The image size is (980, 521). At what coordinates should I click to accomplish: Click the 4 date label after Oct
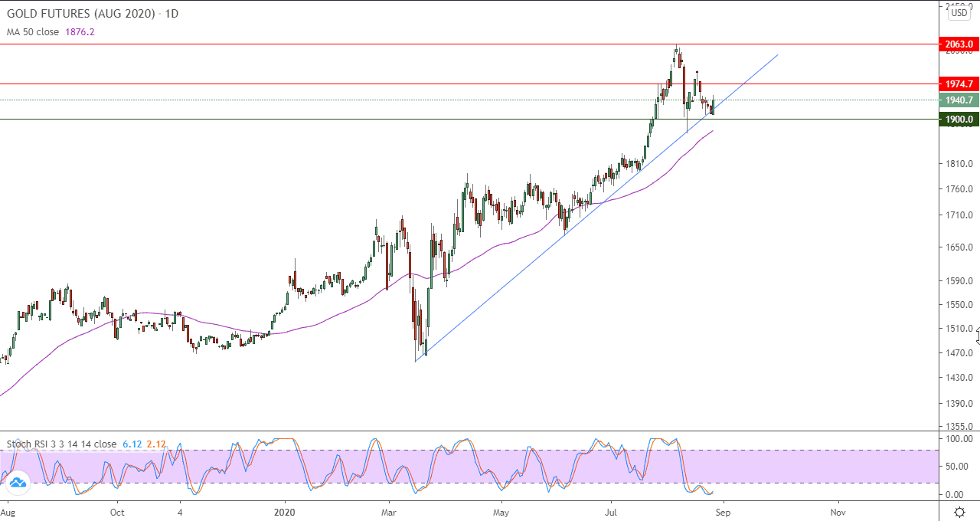pyautogui.click(x=179, y=511)
